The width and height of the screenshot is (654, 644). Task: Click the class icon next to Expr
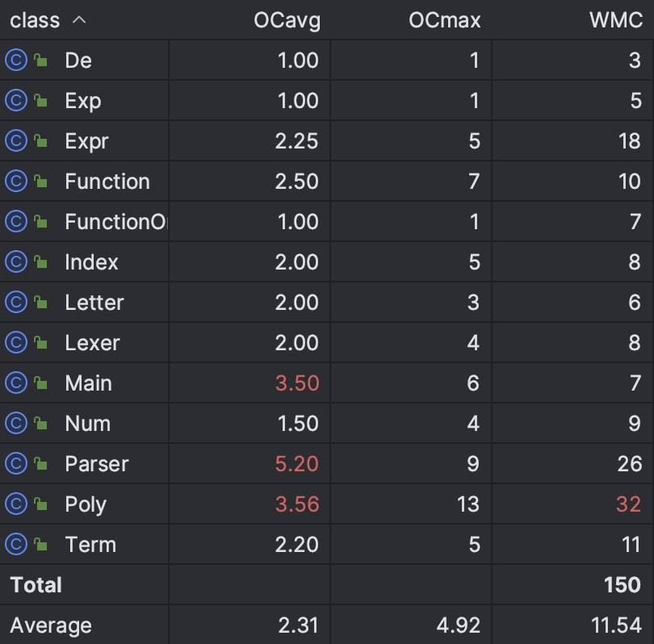coord(16,141)
